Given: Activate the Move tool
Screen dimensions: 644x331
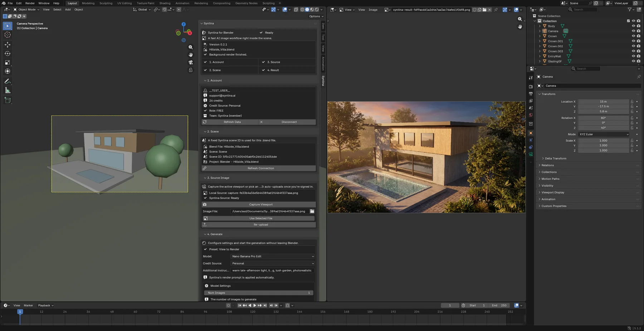Looking at the screenshot, I should (x=8, y=45).
